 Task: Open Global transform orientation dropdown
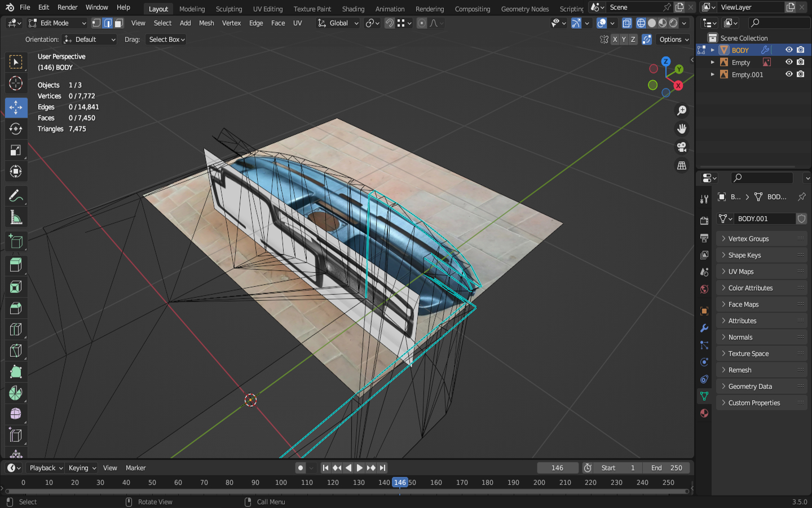338,23
